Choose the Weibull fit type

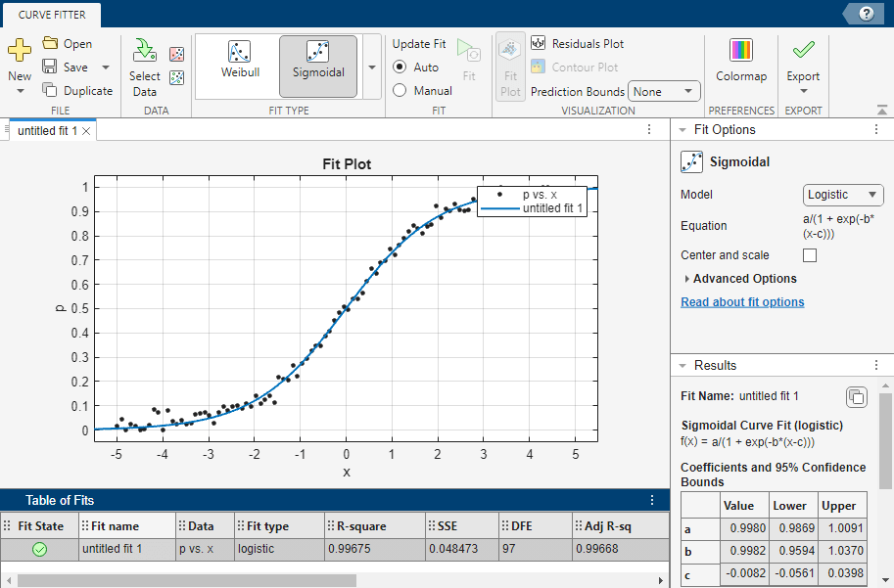pos(239,61)
